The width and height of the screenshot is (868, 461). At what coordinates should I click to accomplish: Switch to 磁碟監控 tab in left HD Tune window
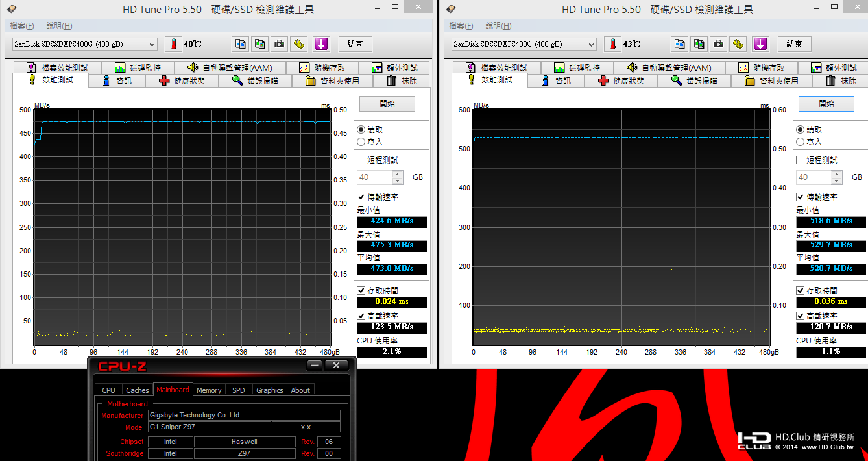pyautogui.click(x=138, y=68)
